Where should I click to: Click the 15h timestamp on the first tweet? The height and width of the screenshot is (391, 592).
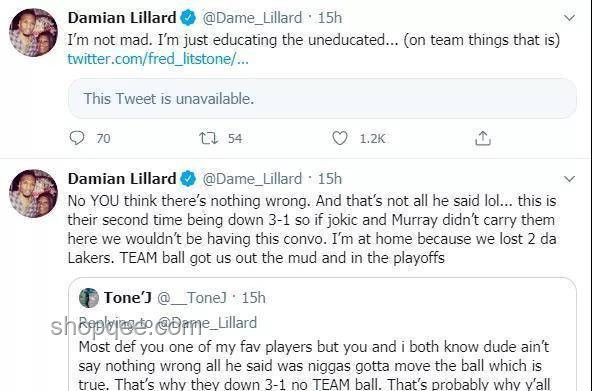(330, 18)
